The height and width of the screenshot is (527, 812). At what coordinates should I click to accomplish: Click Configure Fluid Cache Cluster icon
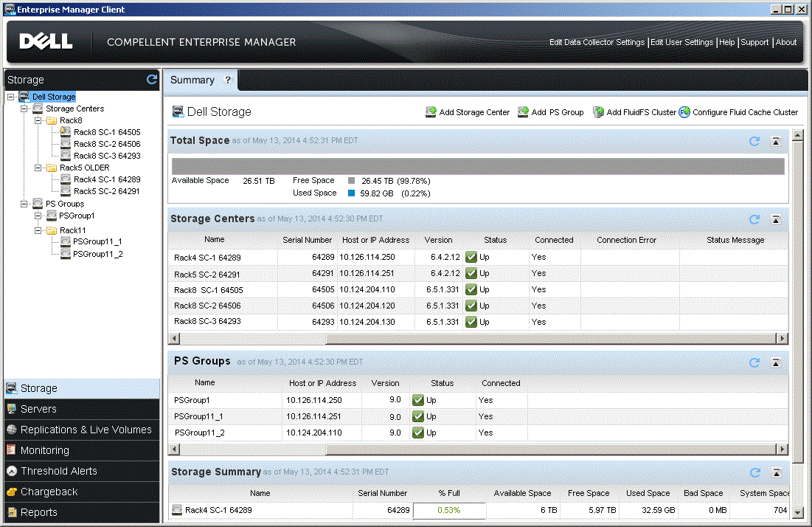point(684,112)
